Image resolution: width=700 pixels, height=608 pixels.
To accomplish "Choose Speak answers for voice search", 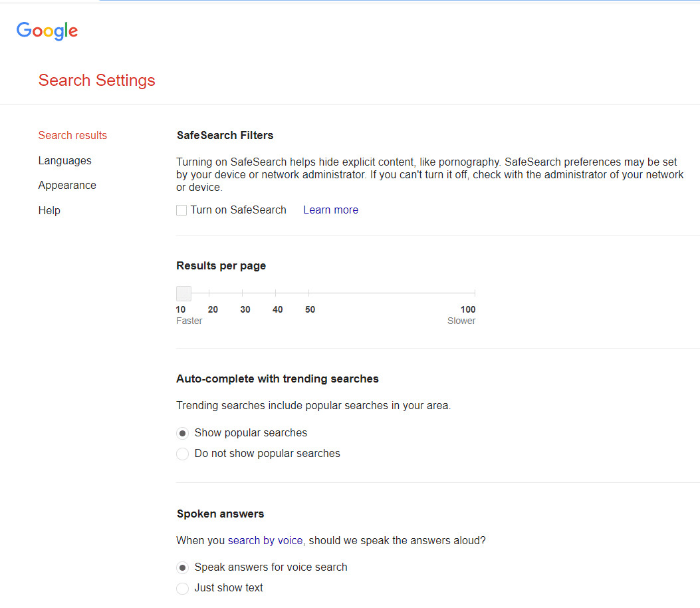I will point(183,568).
